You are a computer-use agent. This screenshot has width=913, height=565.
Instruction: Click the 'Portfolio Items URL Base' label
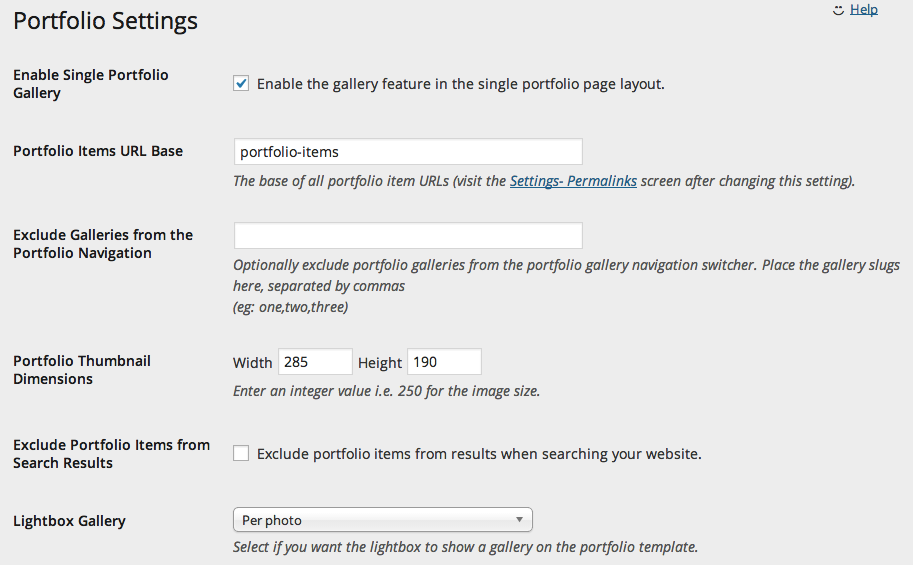pyautogui.click(x=98, y=151)
